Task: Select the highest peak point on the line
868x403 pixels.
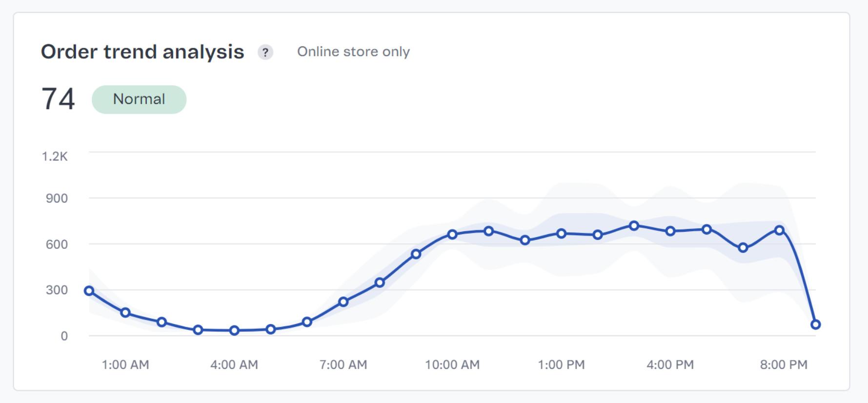Action: pyautogui.click(x=634, y=225)
